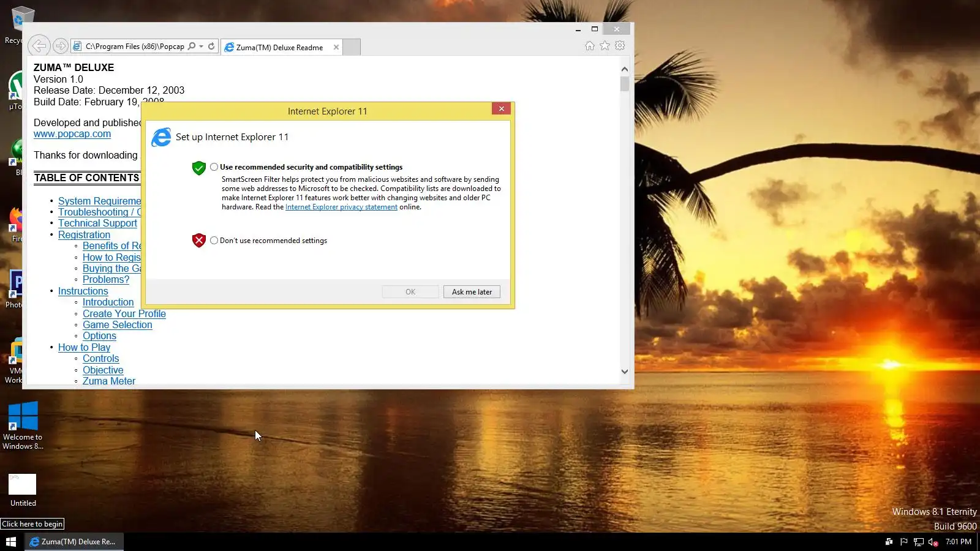Click the page scrollbar up arrow
This screenshot has height=551, width=980.
point(624,69)
